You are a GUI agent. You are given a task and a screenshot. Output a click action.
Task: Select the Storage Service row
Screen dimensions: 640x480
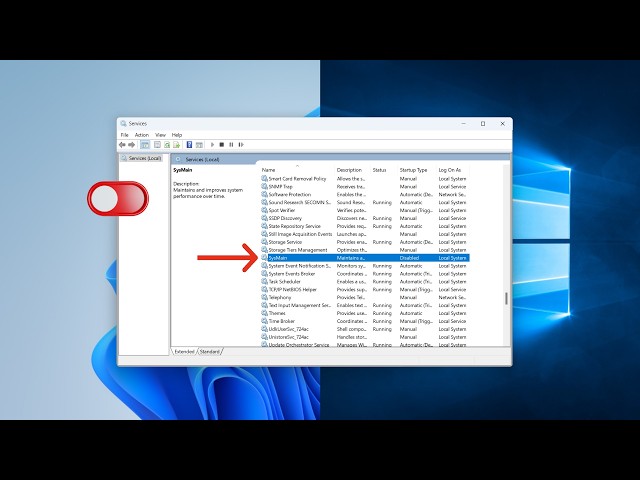coord(365,242)
